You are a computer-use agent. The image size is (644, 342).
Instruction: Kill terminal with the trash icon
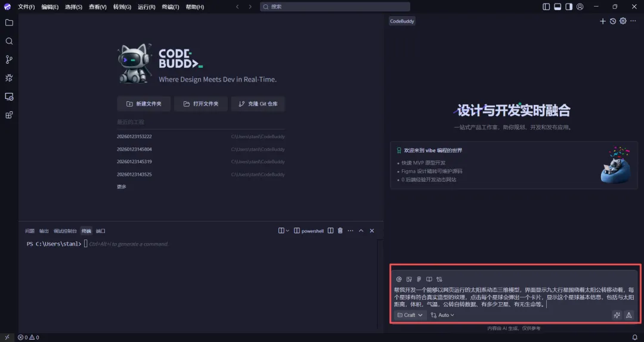pyautogui.click(x=340, y=231)
